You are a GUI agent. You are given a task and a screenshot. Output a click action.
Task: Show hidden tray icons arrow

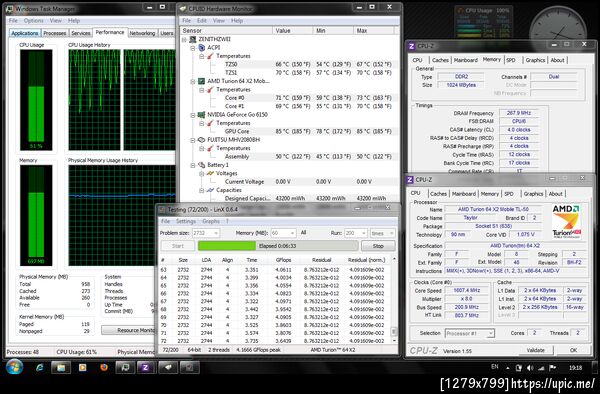coord(508,368)
